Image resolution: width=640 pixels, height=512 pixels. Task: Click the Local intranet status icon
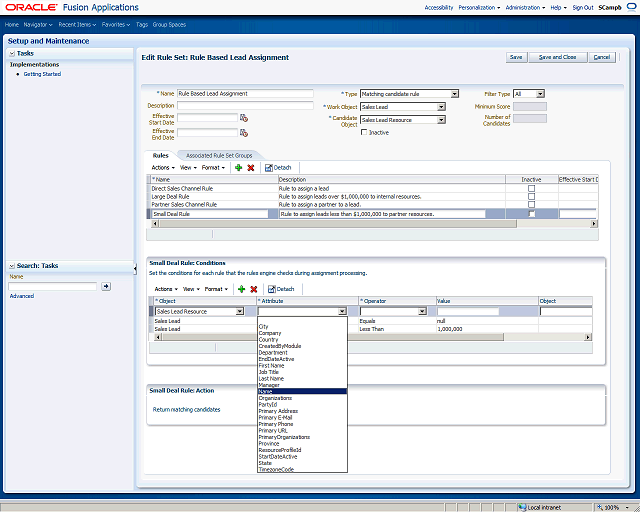(x=522, y=507)
